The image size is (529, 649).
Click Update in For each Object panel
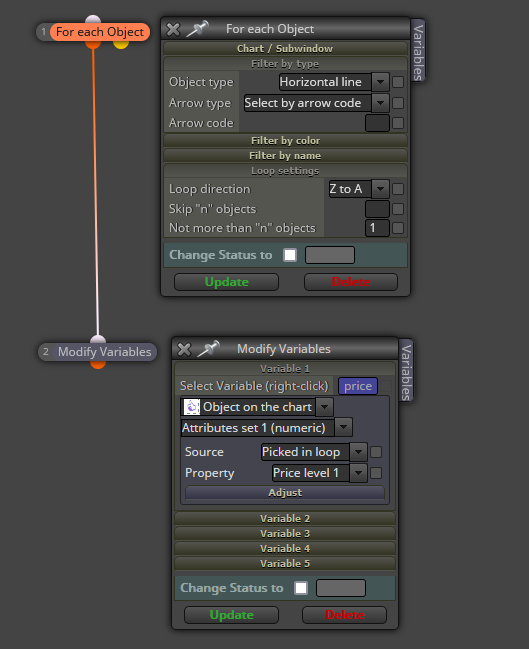(226, 282)
